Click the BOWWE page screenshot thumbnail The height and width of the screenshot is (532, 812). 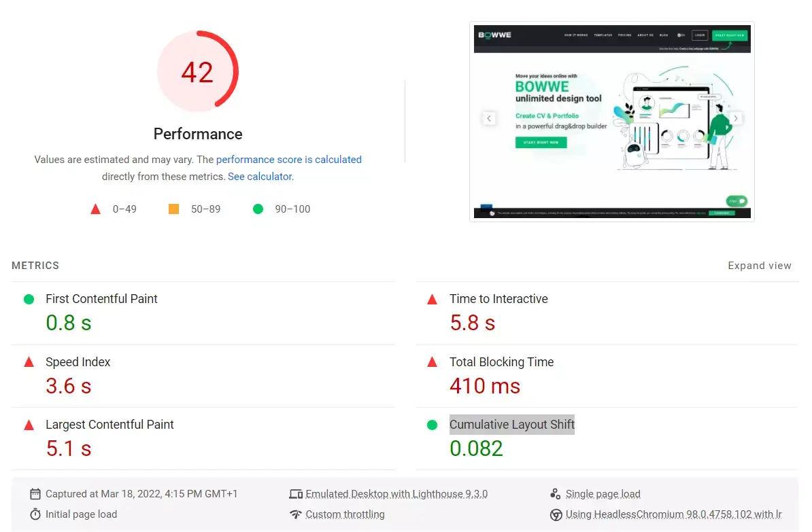point(612,122)
